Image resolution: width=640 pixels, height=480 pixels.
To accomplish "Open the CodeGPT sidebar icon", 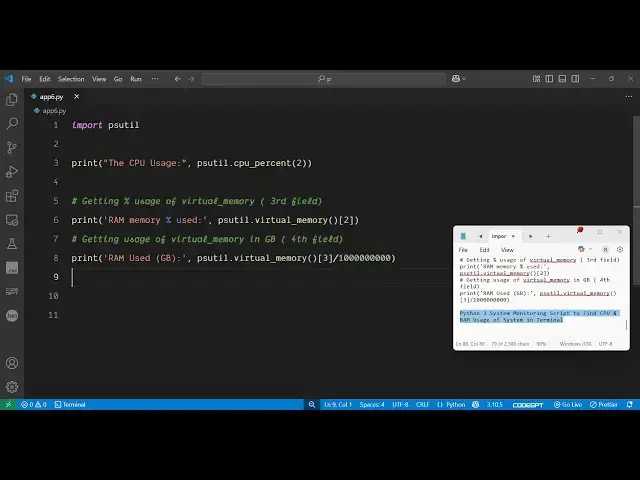I will click(12, 291).
